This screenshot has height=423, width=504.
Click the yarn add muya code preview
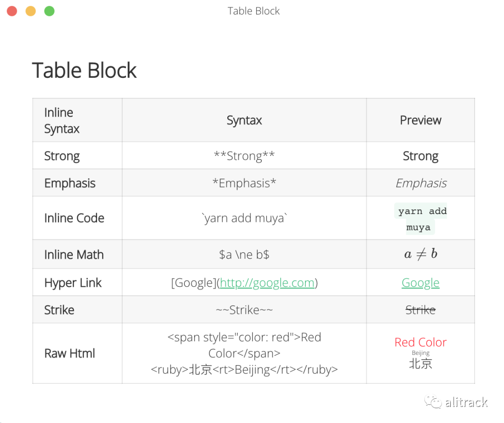420,219
